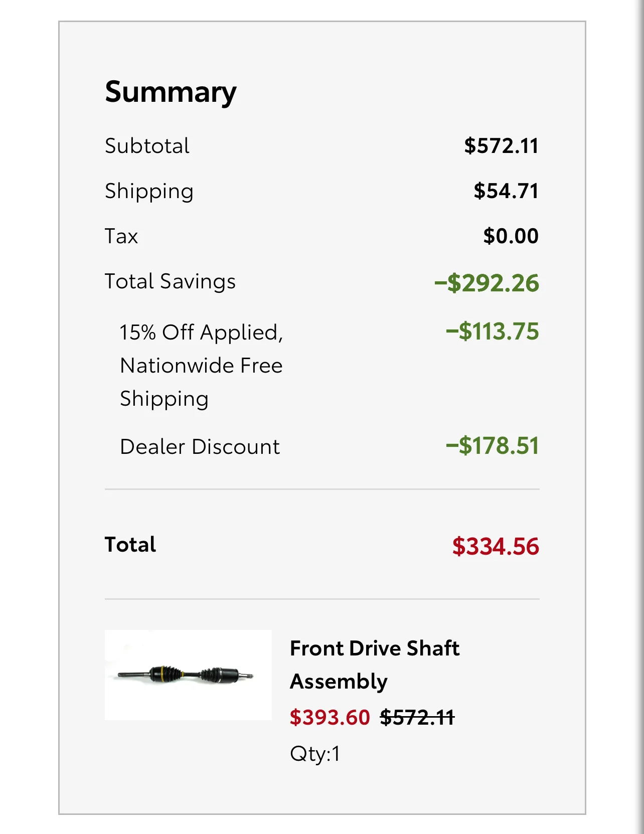644x834 pixels.
Task: Click the Summary heading
Action: pos(171,92)
